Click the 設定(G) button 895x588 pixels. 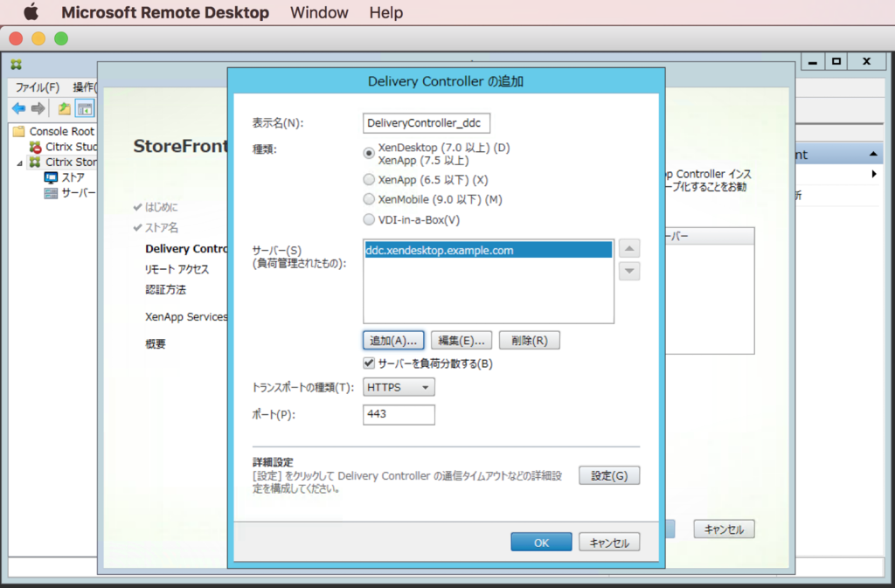tap(609, 475)
